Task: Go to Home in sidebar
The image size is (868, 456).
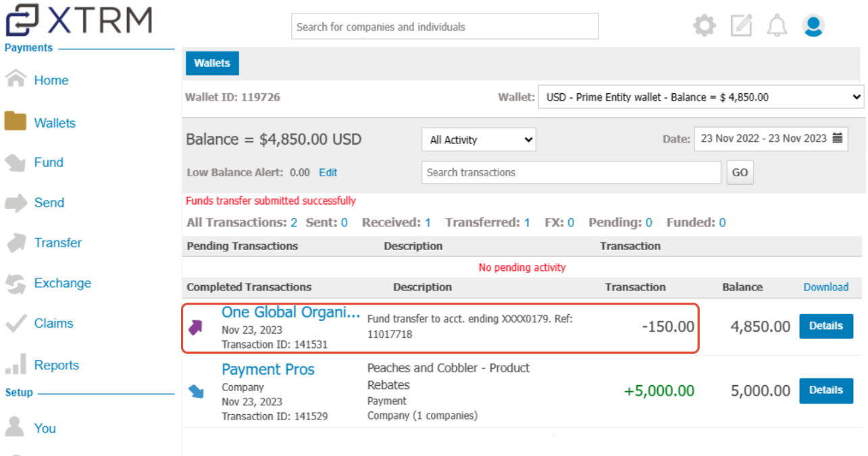Action: [51, 80]
